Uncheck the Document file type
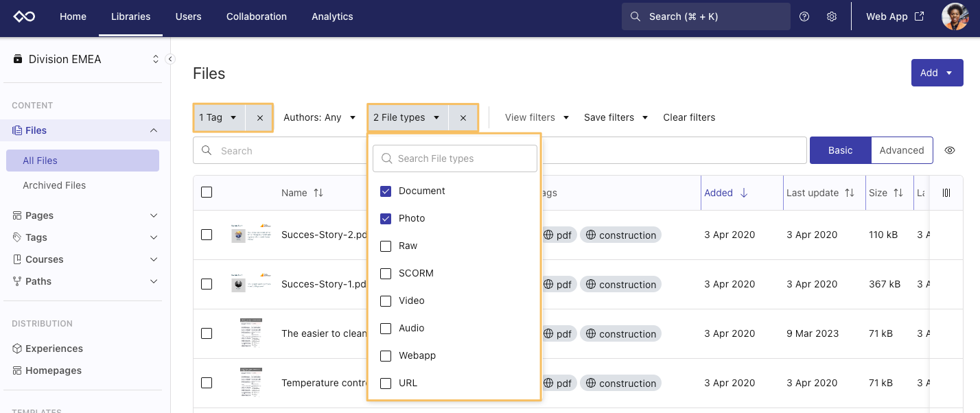The height and width of the screenshot is (413, 980). click(386, 191)
